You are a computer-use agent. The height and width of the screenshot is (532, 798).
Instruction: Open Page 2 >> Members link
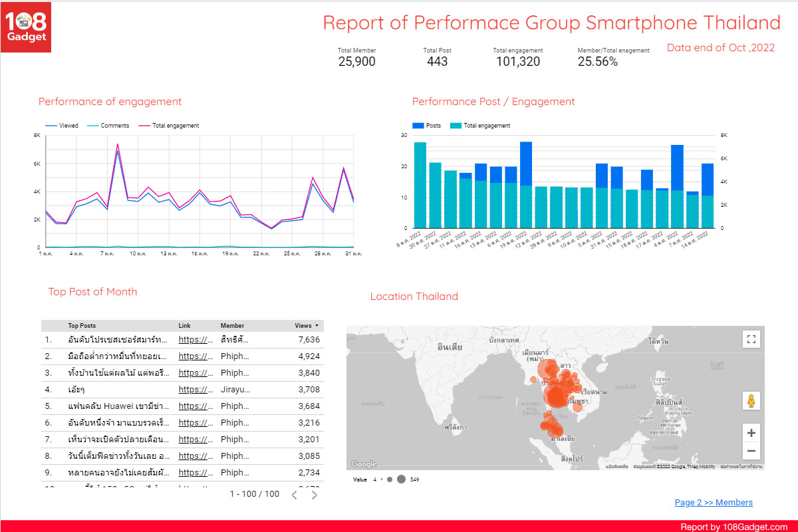[x=714, y=502]
